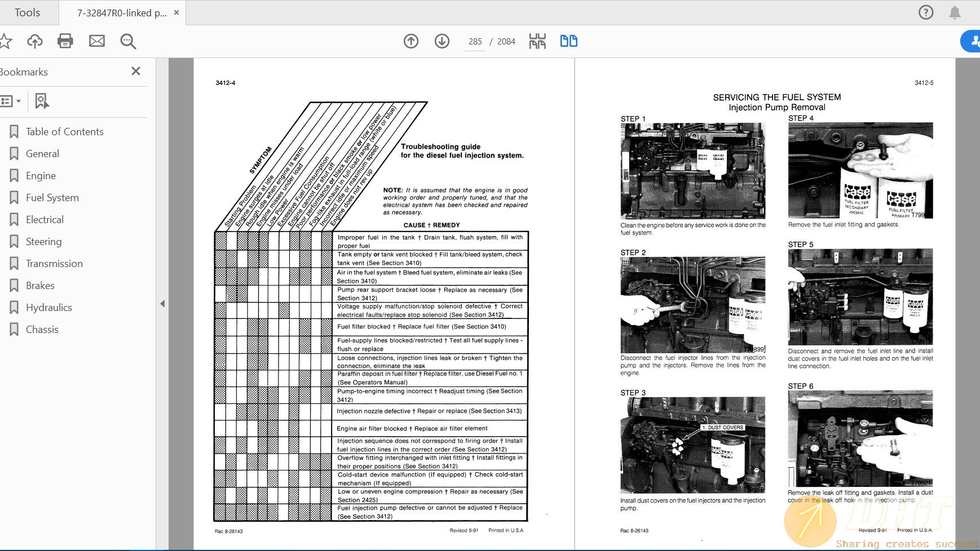
Task: Switch to the Tools tab
Action: 27,12
